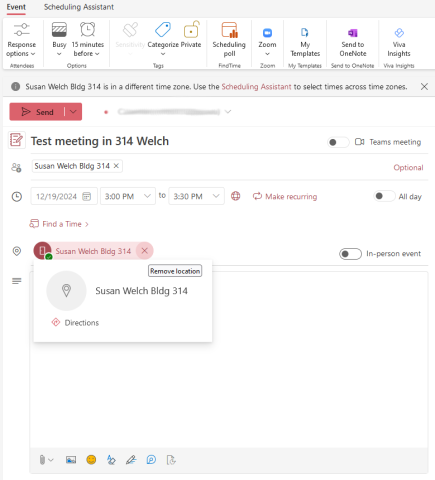Remove the Susan Welch Bldg 314 location
Screen dimensions: 435x480
144,251
